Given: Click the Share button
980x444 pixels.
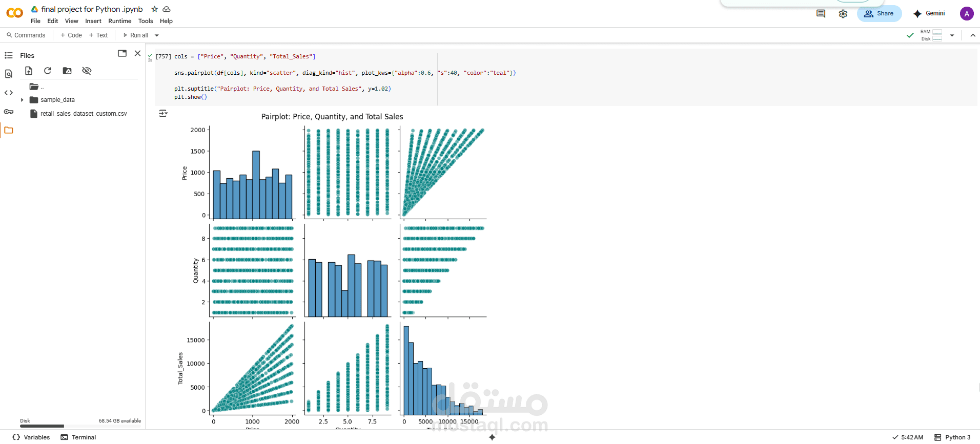Looking at the screenshot, I should [x=879, y=14].
